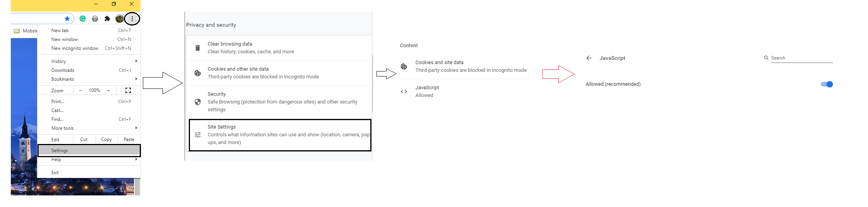Viewport: 868px width, 207px height.
Task: Click the zoom in plus button
Action: pyautogui.click(x=108, y=90)
